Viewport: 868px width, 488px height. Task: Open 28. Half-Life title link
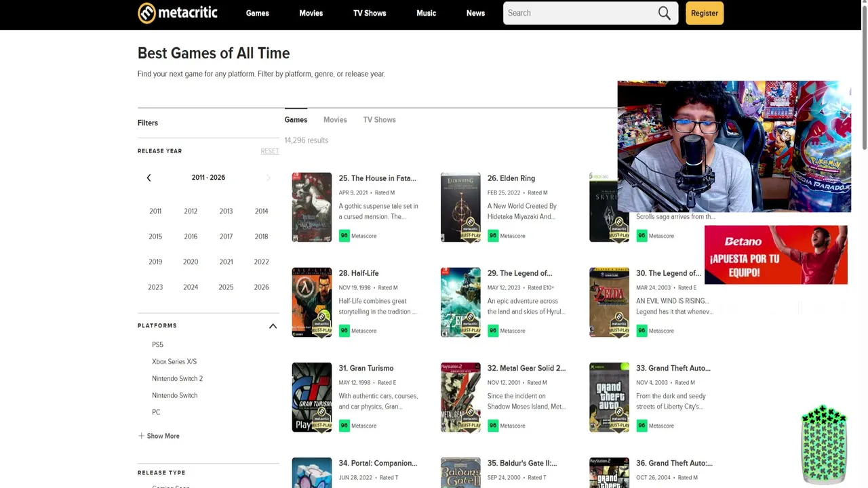[359, 273]
